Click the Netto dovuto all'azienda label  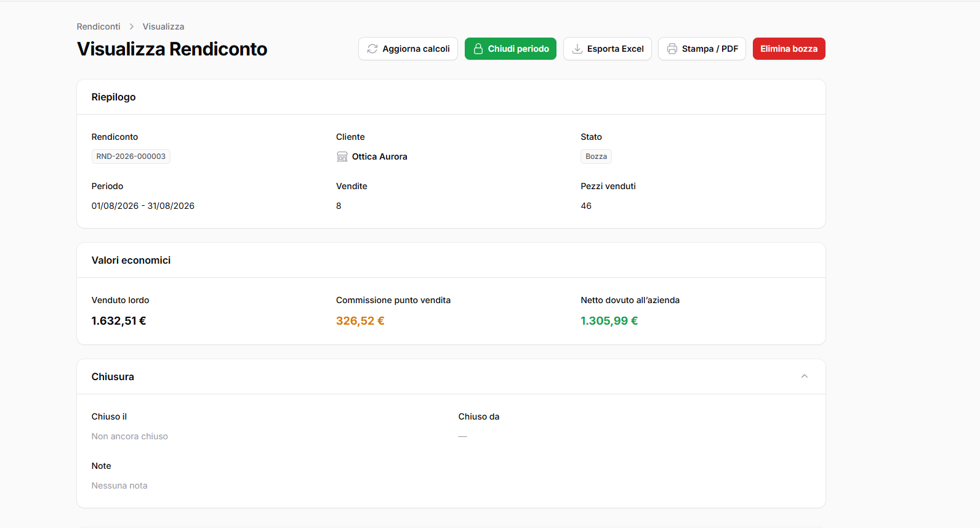click(x=630, y=300)
